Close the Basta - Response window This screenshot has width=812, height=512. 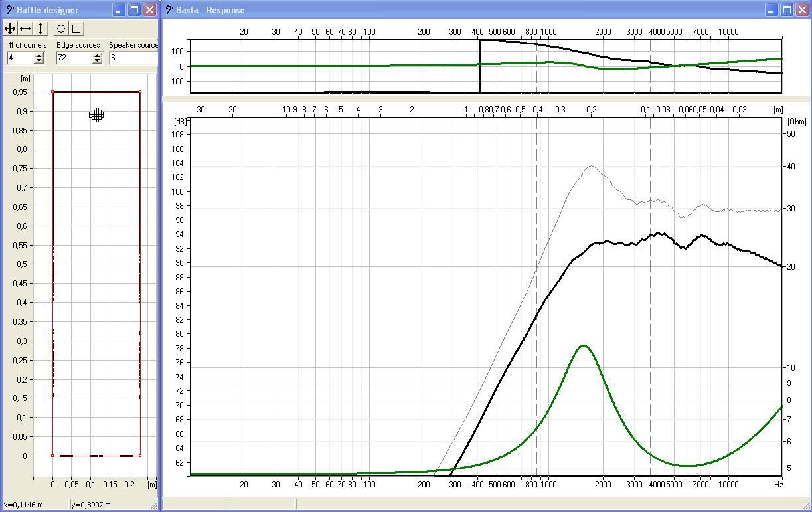point(802,10)
